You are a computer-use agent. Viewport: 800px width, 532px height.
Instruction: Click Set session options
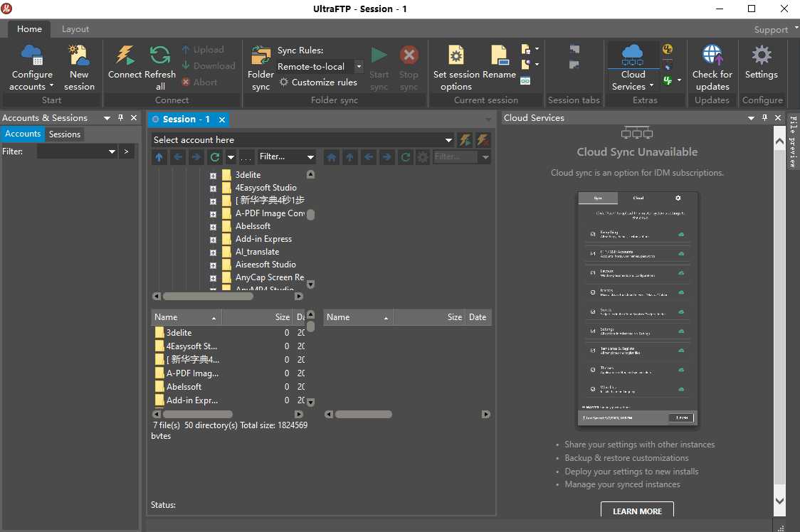click(456, 68)
